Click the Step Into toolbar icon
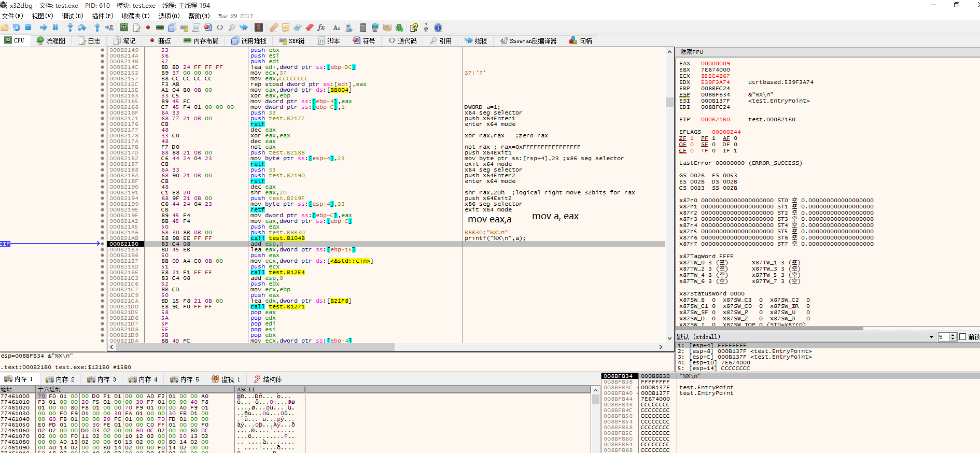Viewport: 980px width, 453px height. (70, 27)
